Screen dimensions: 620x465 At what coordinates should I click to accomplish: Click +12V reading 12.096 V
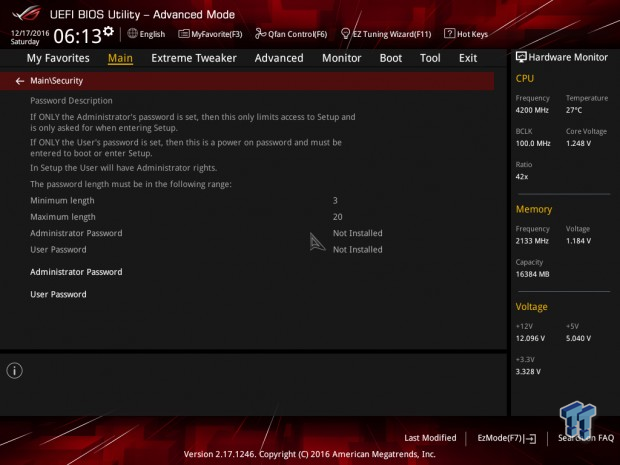(x=530, y=338)
